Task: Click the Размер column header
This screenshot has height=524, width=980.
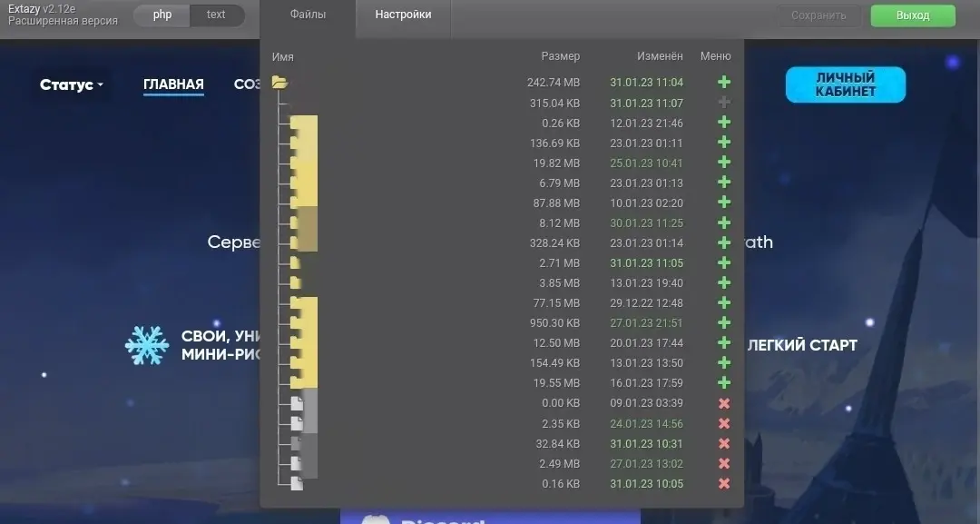Action: (560, 56)
